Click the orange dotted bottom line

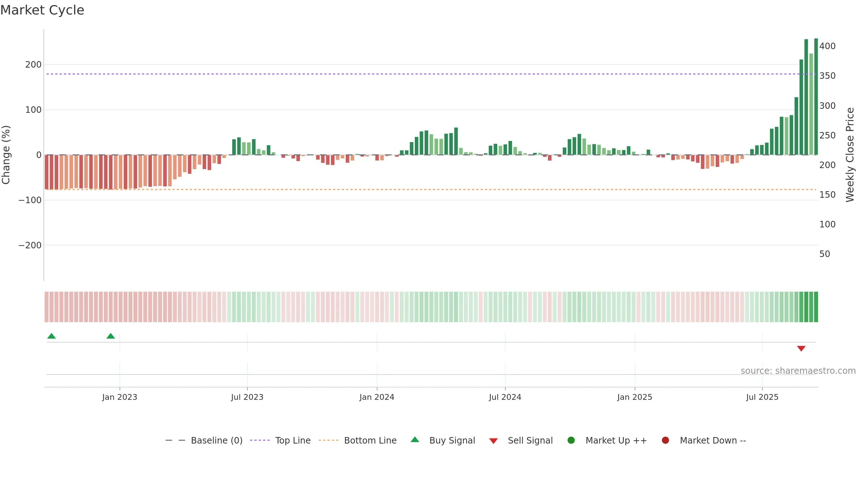[x=431, y=189]
